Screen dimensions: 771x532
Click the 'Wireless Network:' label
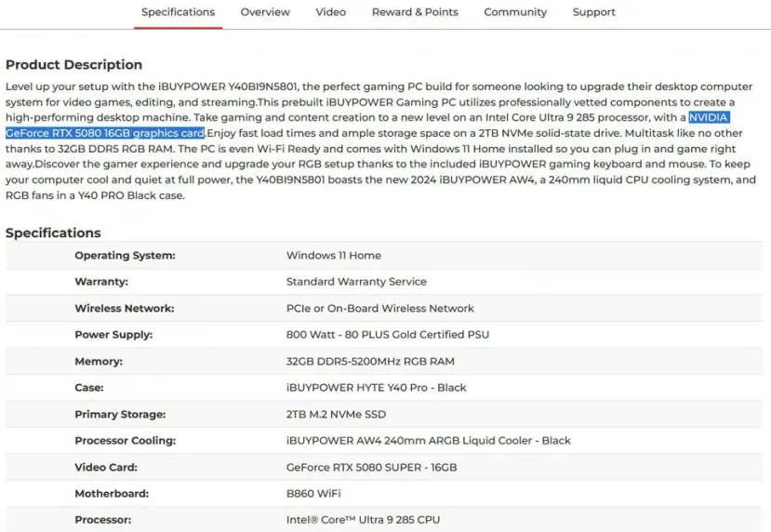point(125,308)
